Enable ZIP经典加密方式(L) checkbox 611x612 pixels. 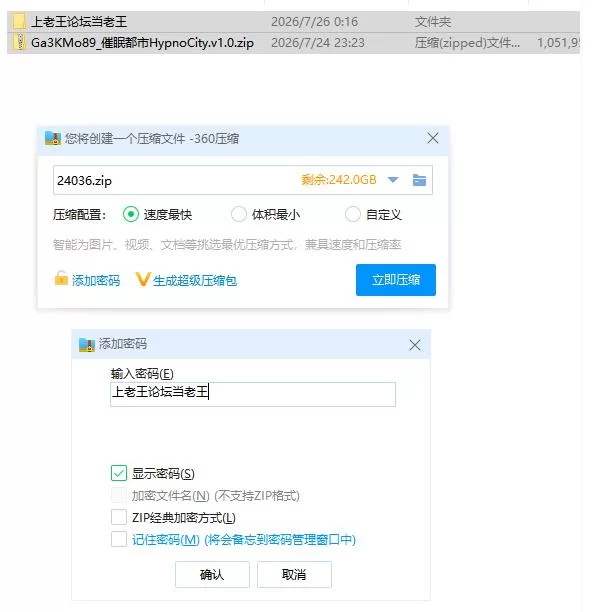(x=119, y=517)
